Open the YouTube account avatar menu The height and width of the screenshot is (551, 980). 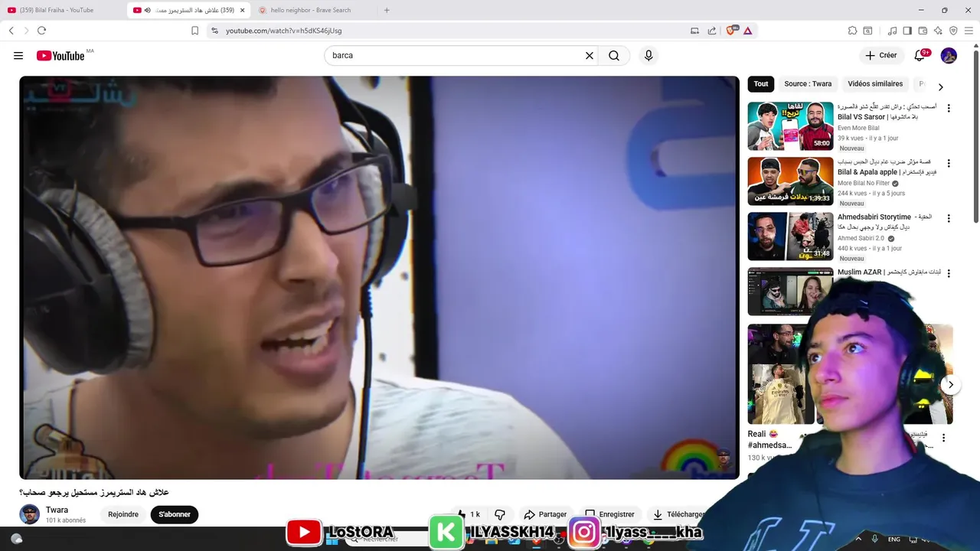(x=949, y=55)
